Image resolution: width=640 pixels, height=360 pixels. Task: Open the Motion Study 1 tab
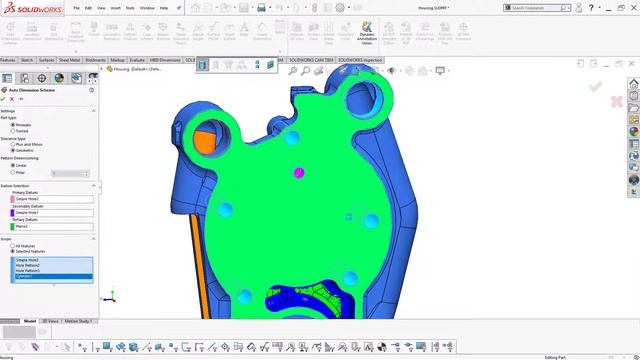point(79,321)
